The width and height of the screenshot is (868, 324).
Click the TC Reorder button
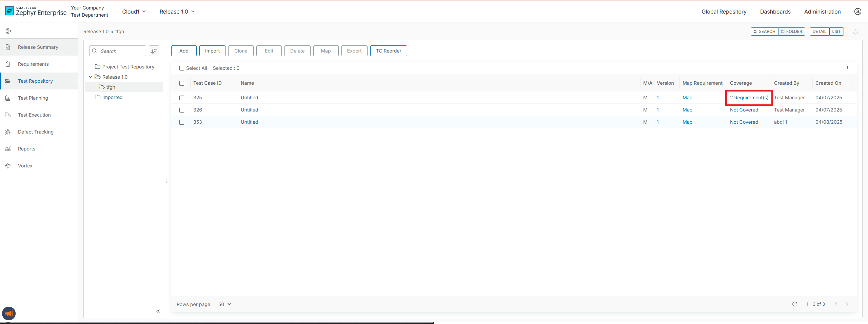388,51
